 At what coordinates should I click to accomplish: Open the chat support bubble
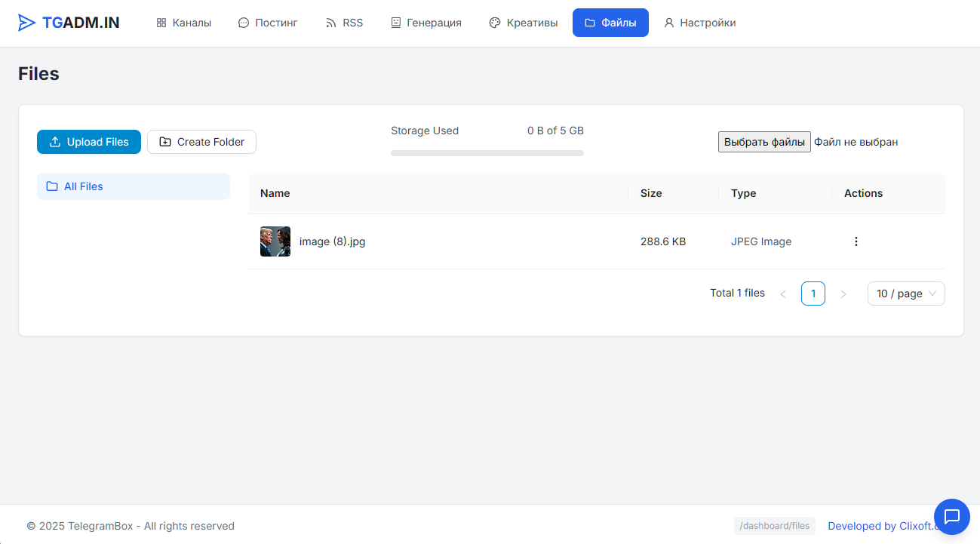tap(952, 517)
